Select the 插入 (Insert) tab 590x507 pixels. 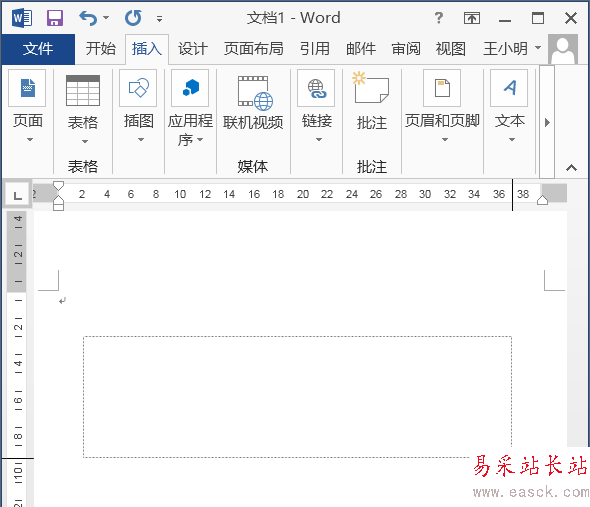point(147,49)
